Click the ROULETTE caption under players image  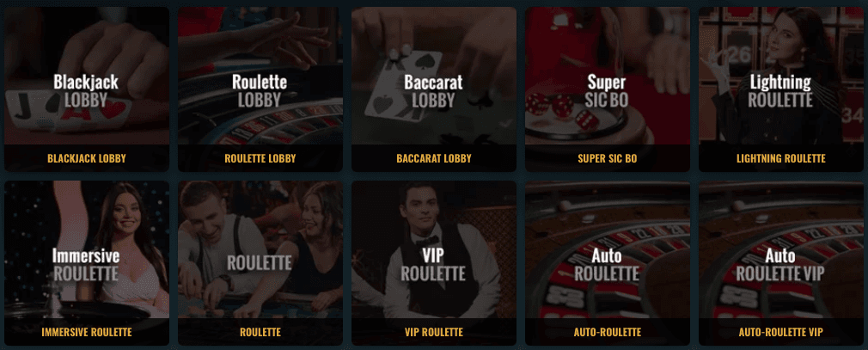(260, 332)
